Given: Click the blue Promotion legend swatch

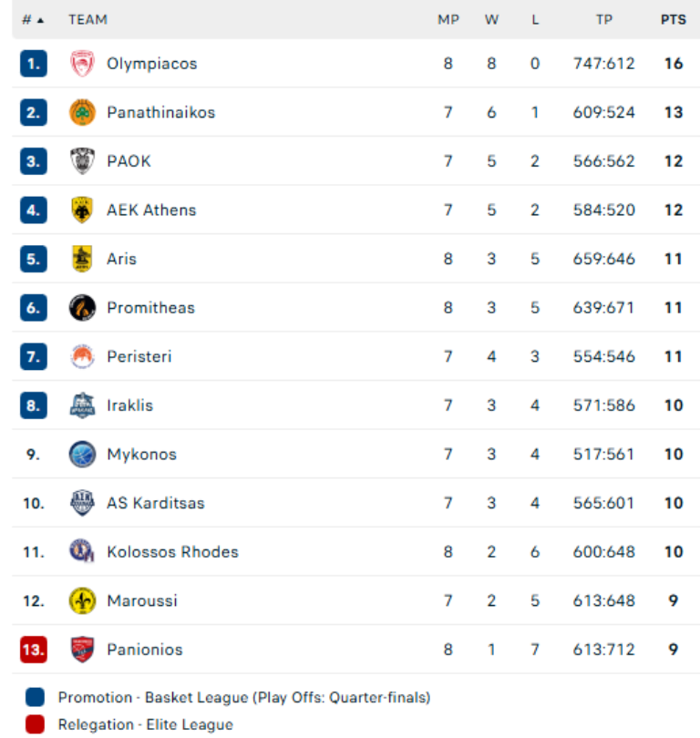Looking at the screenshot, I should tap(35, 698).
